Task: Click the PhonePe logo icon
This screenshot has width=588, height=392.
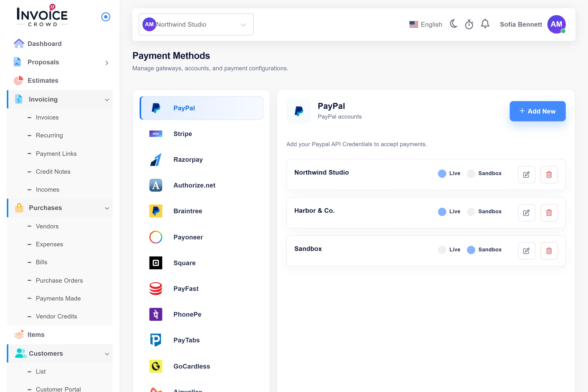Action: click(156, 314)
